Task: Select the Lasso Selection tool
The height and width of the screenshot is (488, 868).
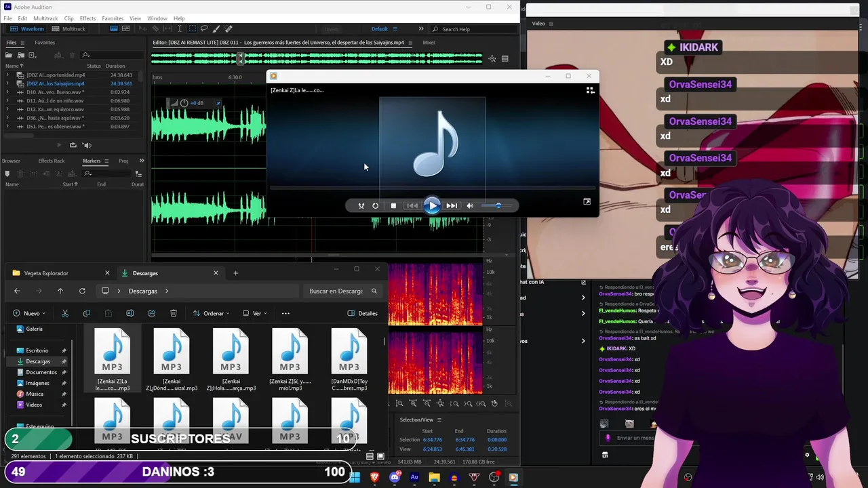Action: pyautogui.click(x=205, y=28)
